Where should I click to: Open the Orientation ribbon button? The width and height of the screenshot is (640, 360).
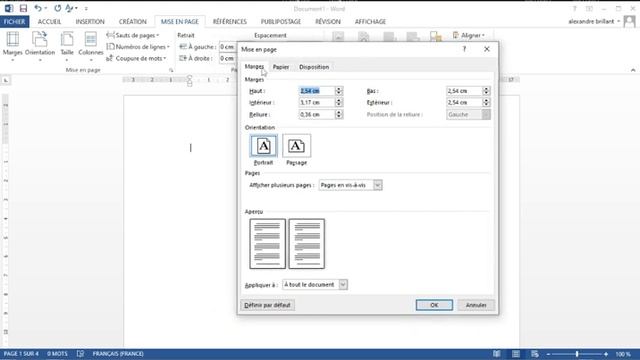tap(40, 47)
